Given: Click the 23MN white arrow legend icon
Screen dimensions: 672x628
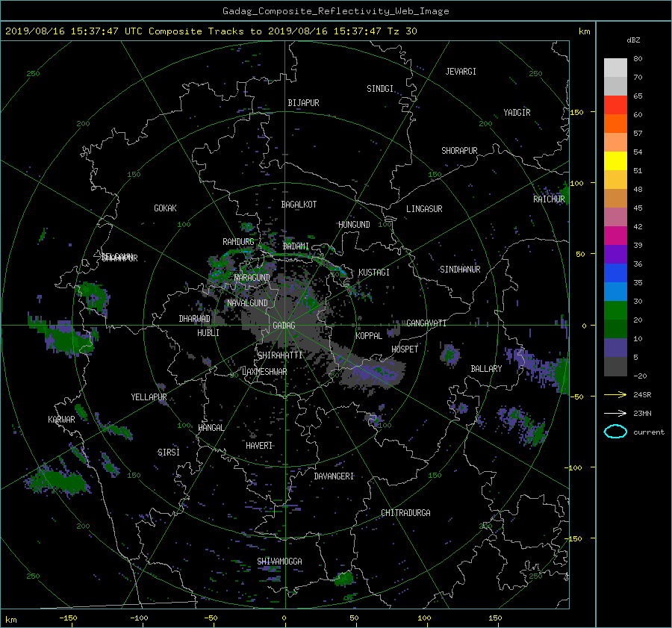Looking at the screenshot, I should (x=615, y=413).
